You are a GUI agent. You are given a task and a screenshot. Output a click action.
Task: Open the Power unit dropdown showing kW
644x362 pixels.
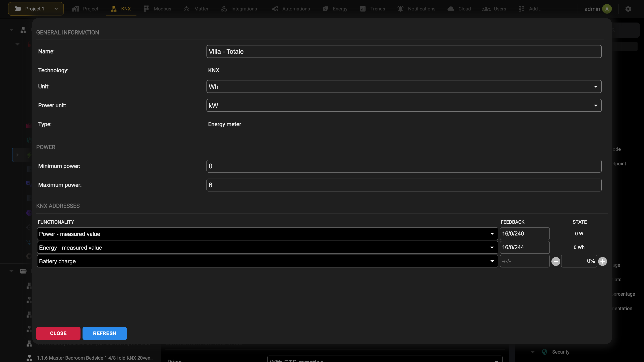[x=404, y=105]
